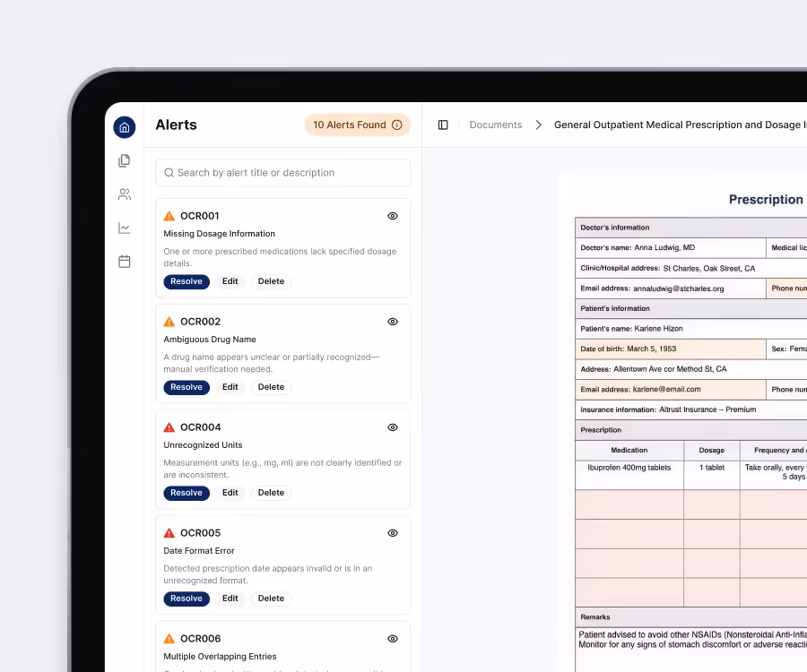Open the Users icon in sidebar
The height and width of the screenshot is (672, 807).
click(125, 194)
